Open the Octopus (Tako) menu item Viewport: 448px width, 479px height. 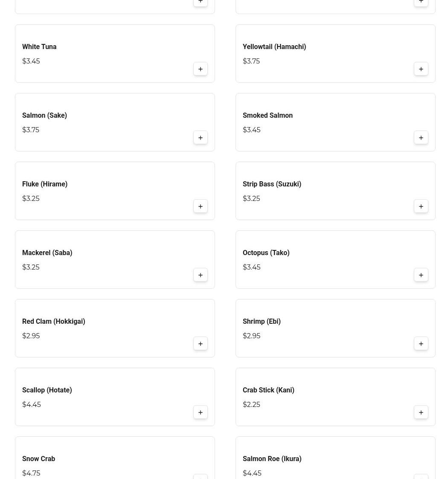[266, 253]
